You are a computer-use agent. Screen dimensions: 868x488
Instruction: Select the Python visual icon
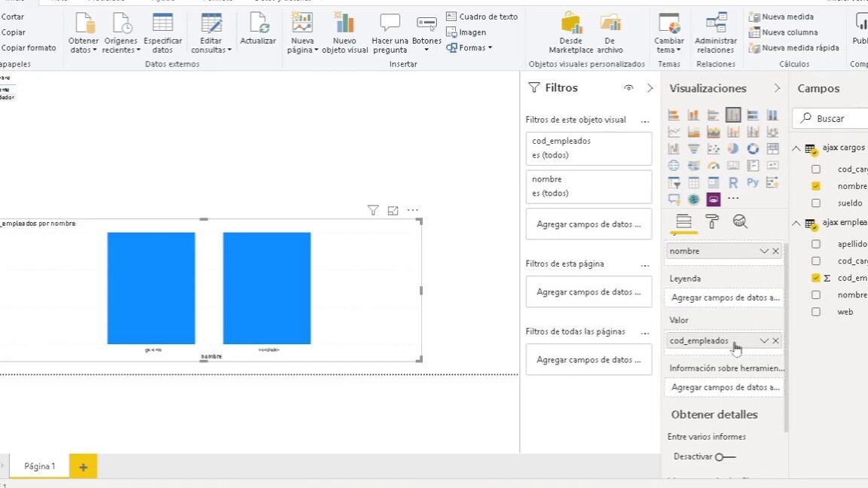pos(753,182)
